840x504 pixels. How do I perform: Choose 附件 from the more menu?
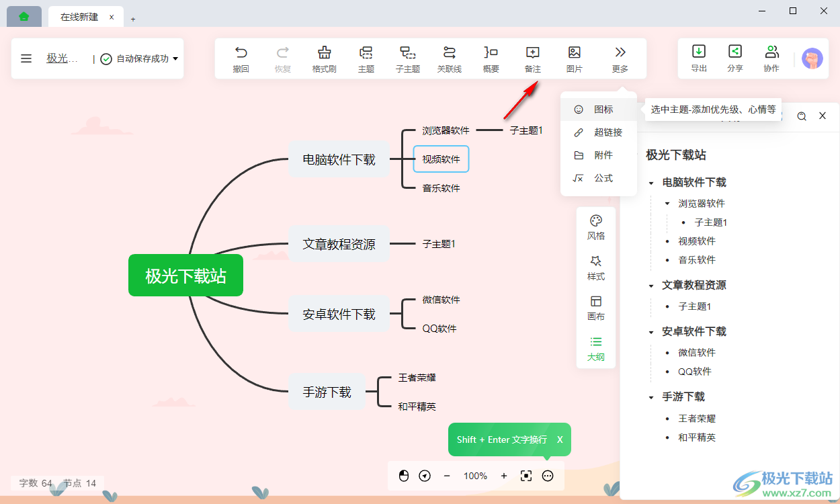tap(599, 155)
